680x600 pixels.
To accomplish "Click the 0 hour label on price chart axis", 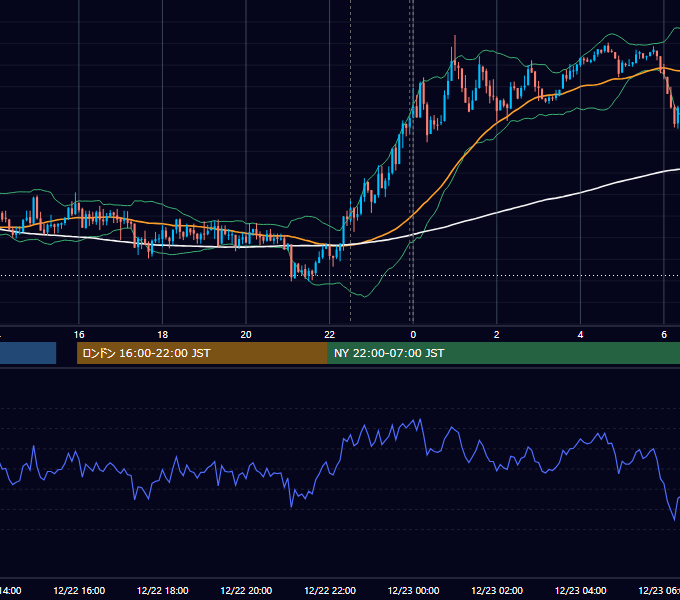I will pos(413,335).
